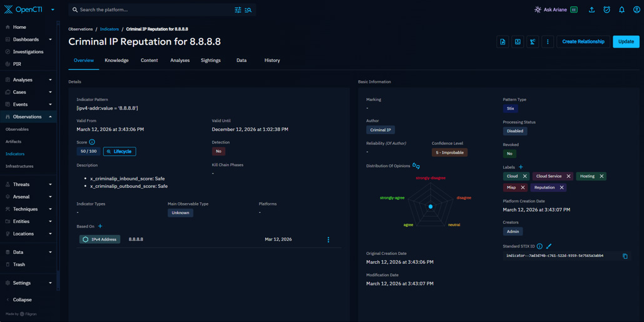644x322 pixels.
Task: Open the IPv4 Address row options menu
Action: (328, 239)
